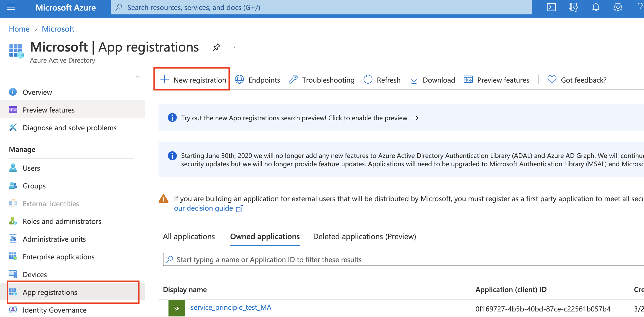Click the collapse sidebar chevron
The image size is (644, 317).
tap(138, 76)
